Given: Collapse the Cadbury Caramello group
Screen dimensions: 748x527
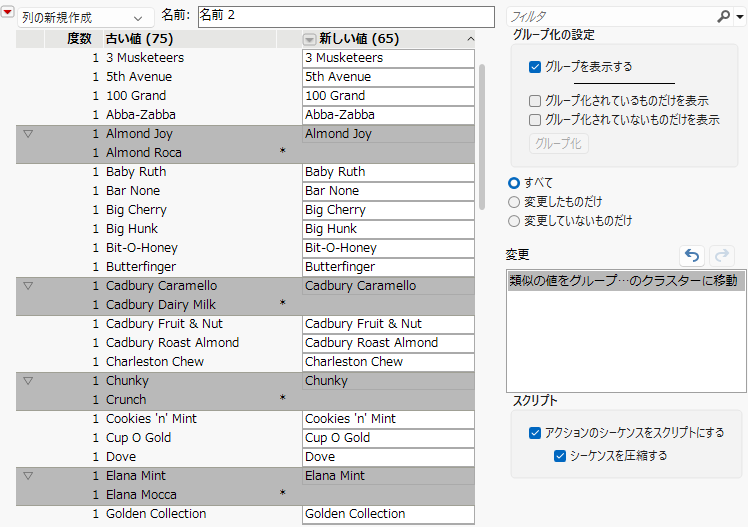Looking at the screenshot, I should point(28,286).
